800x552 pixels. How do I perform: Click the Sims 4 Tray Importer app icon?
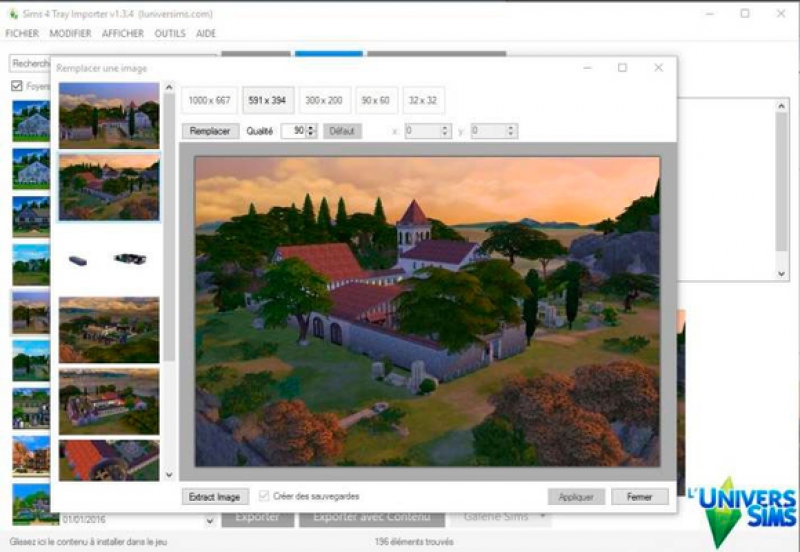tap(13, 14)
